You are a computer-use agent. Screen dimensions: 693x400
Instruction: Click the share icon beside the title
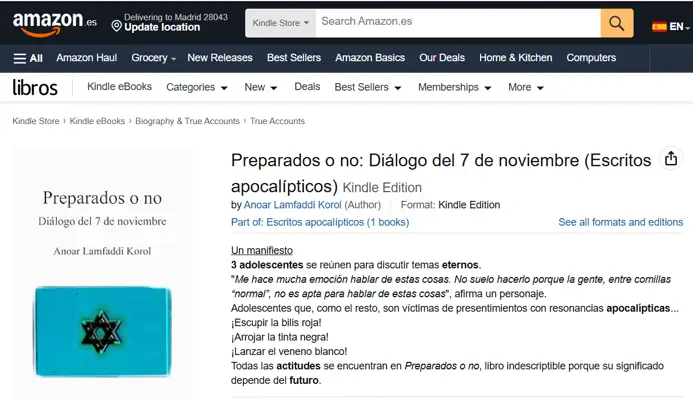tap(671, 159)
